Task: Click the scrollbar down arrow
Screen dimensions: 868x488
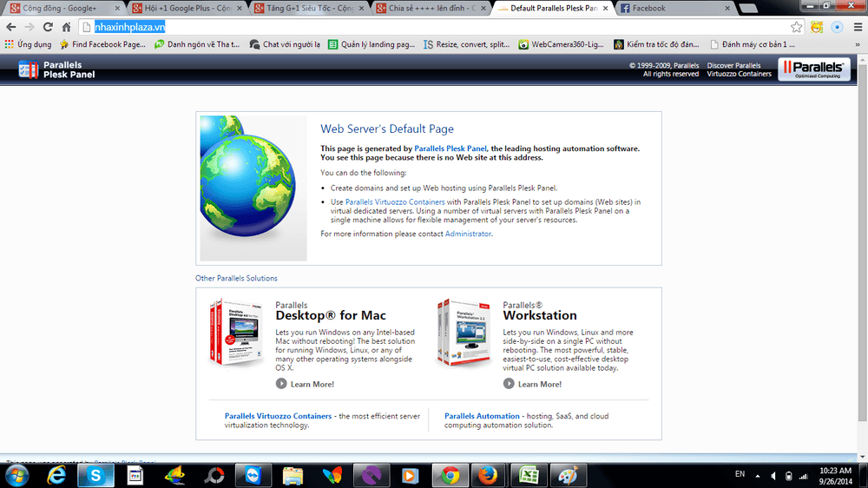Action: click(x=863, y=457)
